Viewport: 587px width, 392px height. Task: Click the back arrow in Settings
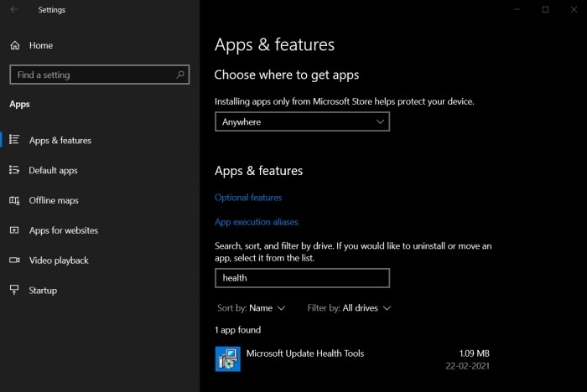[14, 10]
